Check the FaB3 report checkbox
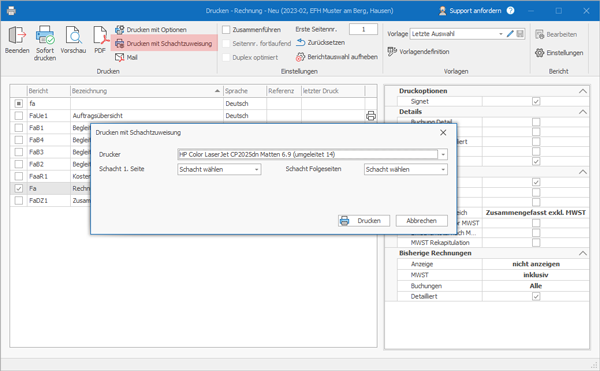Viewport: 600px width, 371px height. pyautogui.click(x=18, y=152)
